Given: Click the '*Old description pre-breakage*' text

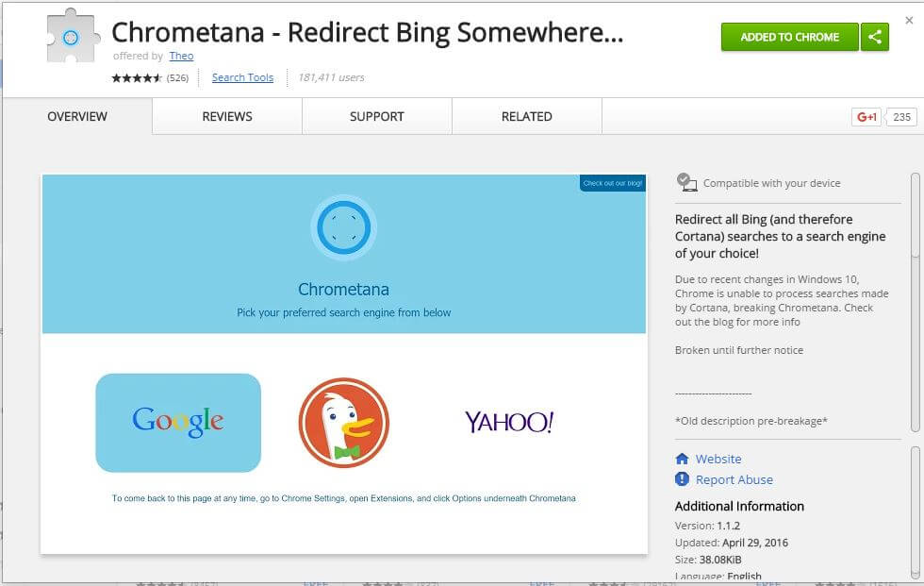Looking at the screenshot, I should coord(751,421).
